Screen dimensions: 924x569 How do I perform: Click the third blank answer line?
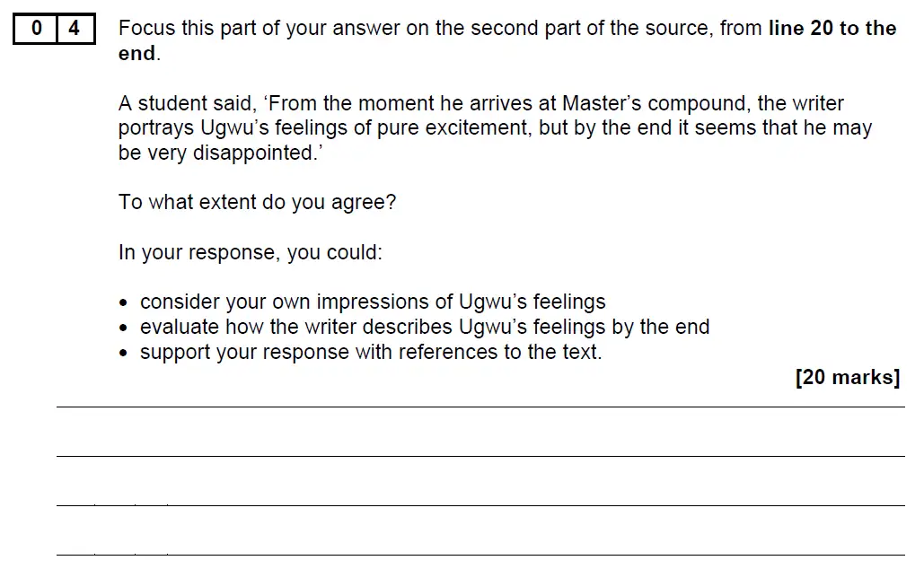pyautogui.click(x=480, y=505)
